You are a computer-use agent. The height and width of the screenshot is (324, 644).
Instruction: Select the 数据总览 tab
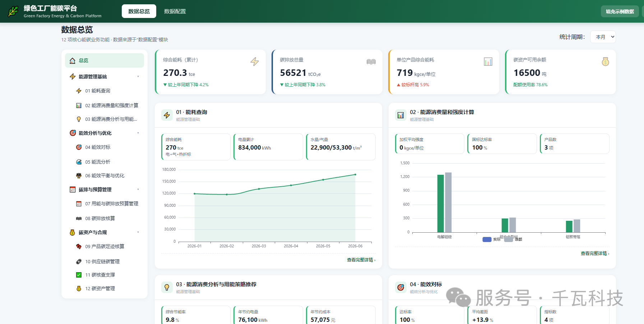[x=139, y=11]
